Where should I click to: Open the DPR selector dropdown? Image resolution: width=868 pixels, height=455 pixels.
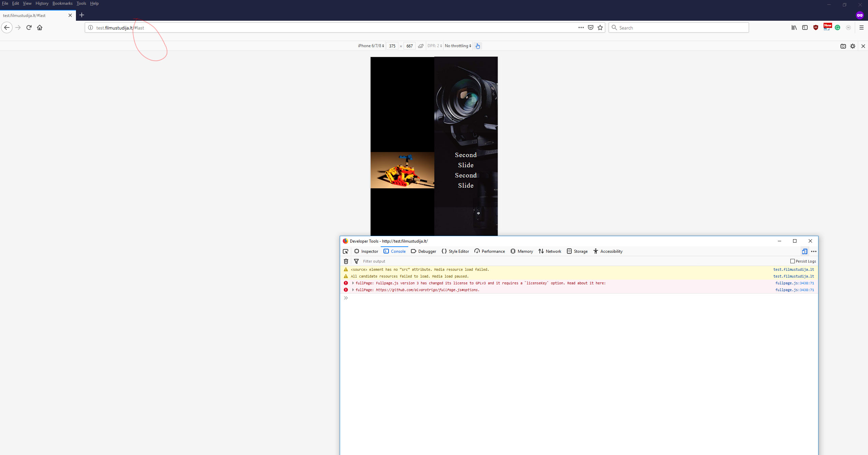[435, 46]
